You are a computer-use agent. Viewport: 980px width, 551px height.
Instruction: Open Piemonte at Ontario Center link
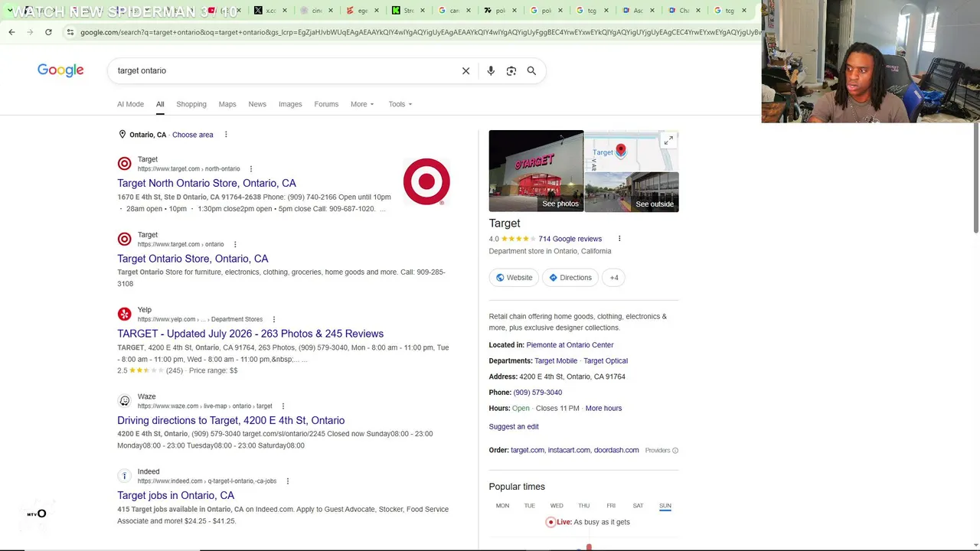click(x=570, y=345)
